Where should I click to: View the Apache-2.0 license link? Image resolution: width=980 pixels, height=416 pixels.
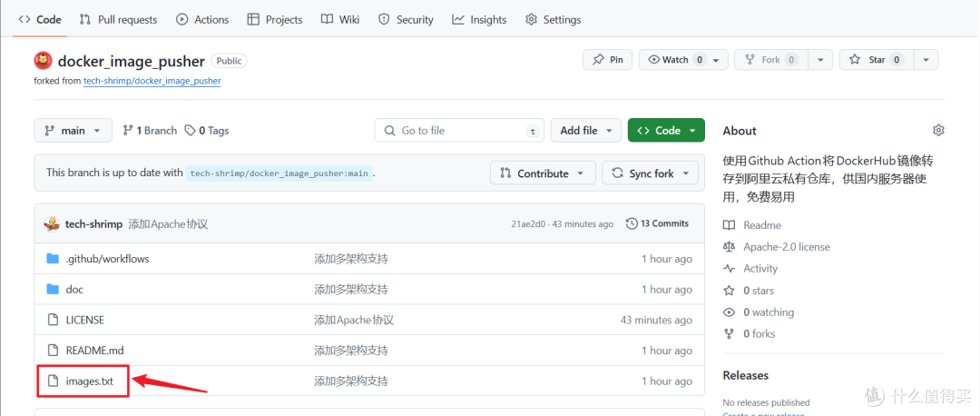click(777, 247)
